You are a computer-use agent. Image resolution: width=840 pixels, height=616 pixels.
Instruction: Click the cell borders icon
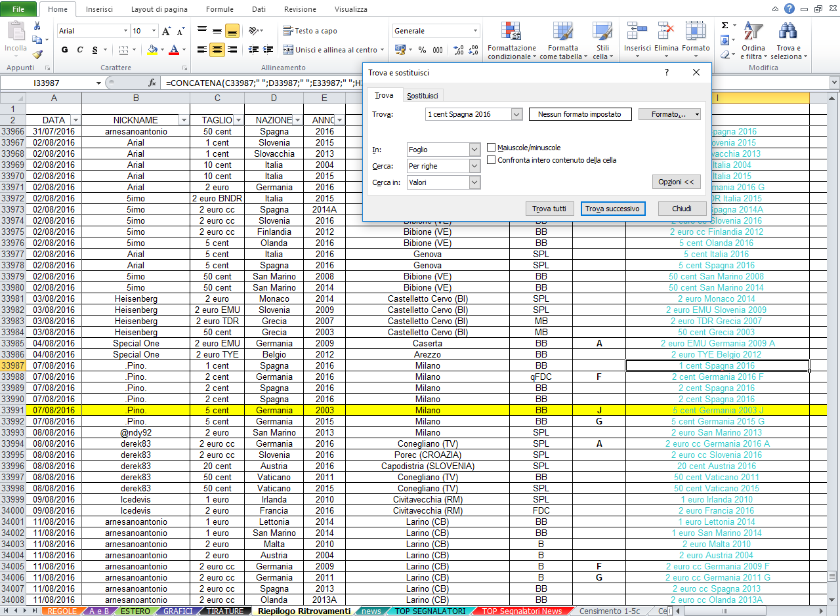pos(123,50)
